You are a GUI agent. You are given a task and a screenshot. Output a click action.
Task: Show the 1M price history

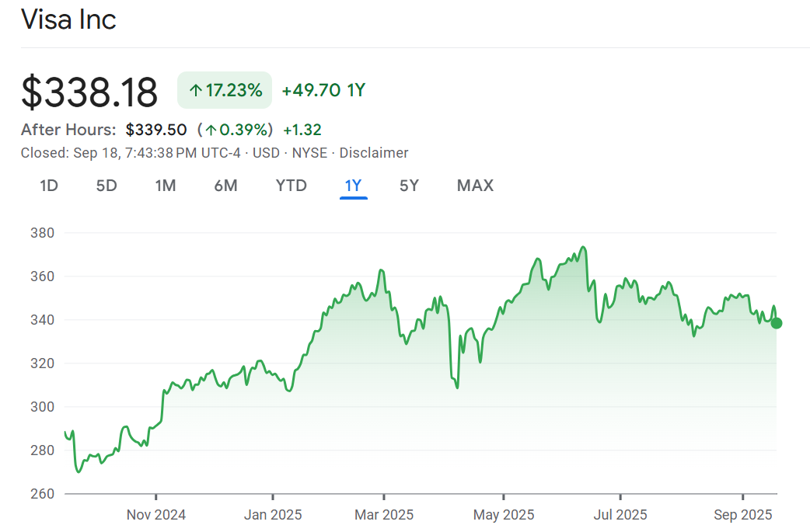click(x=165, y=186)
